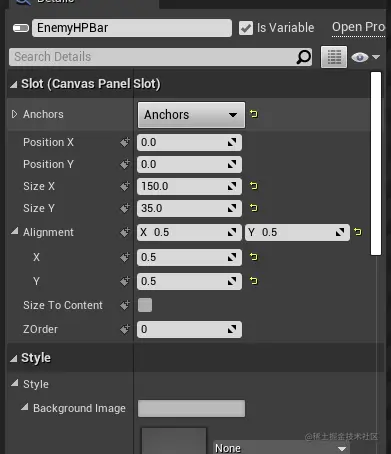Reset Anchors to default with yellow arrow
This screenshot has width=391, height=454.
pos(254,114)
